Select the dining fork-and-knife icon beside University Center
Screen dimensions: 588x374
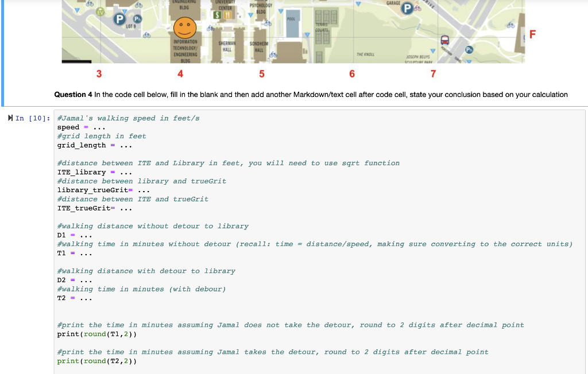227,15
